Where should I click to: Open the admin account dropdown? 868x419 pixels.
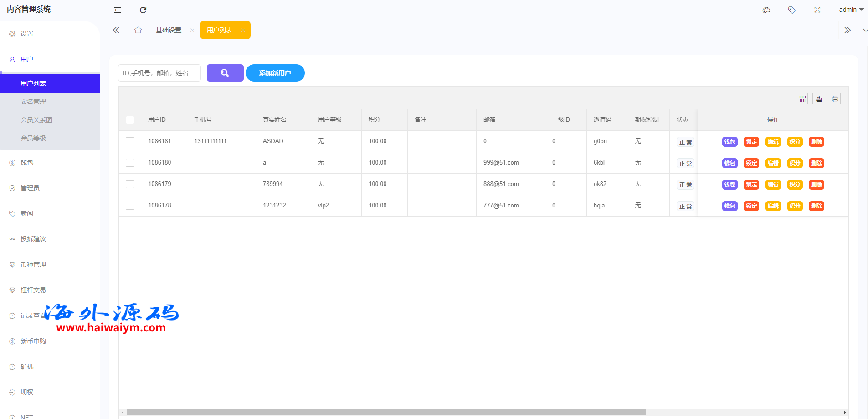(851, 10)
